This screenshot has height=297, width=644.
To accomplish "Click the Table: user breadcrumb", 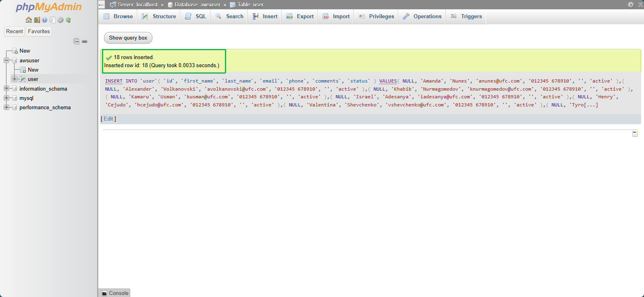I will (x=250, y=5).
